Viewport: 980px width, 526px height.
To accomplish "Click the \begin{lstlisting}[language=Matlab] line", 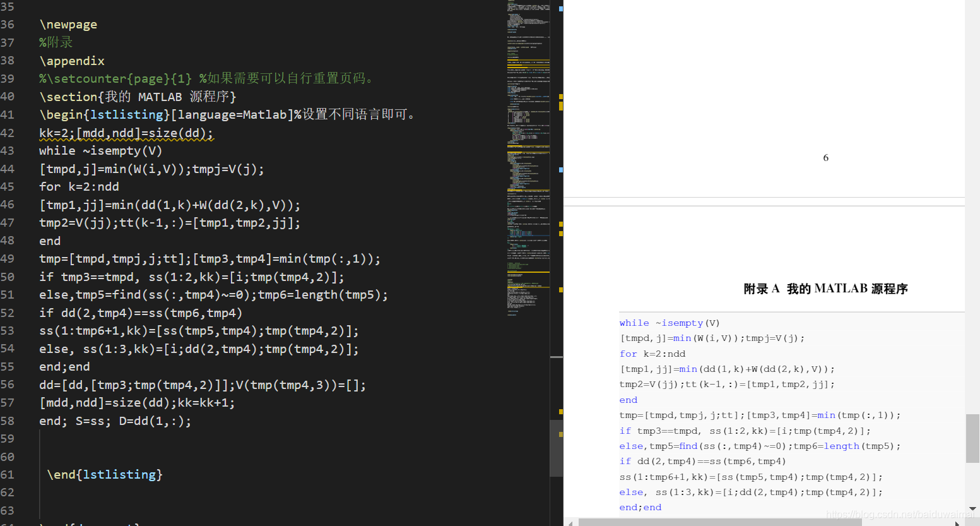I will click(x=227, y=114).
